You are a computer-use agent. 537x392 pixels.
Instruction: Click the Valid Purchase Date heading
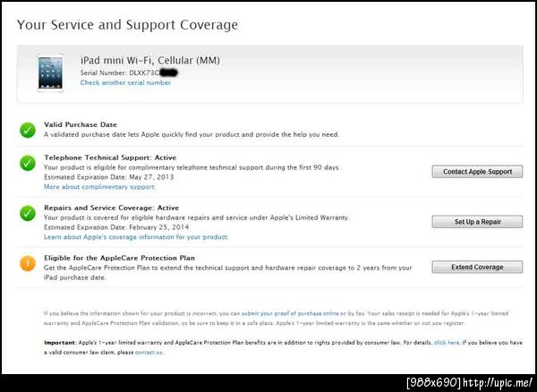(81, 124)
